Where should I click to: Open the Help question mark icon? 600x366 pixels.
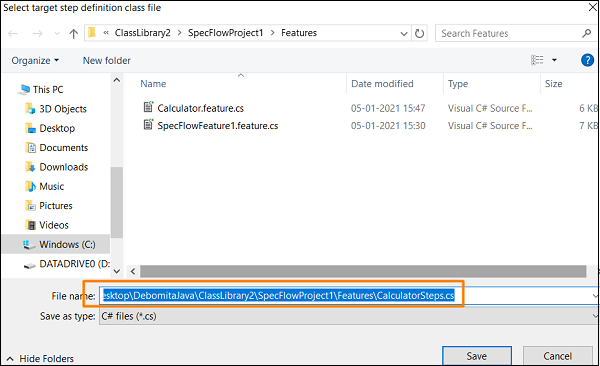tap(587, 60)
